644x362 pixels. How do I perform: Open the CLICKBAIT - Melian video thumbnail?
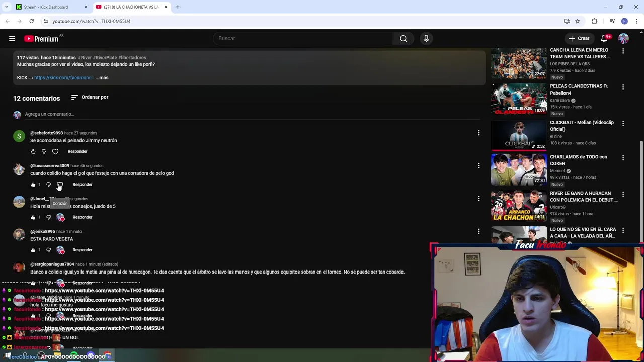coord(519,135)
